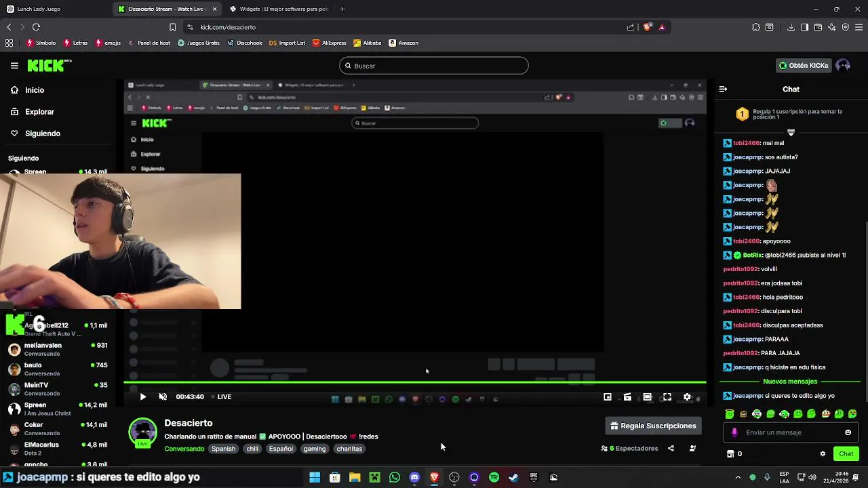
Task: Toggle the browser sidebar panel icon
Action: click(x=804, y=27)
